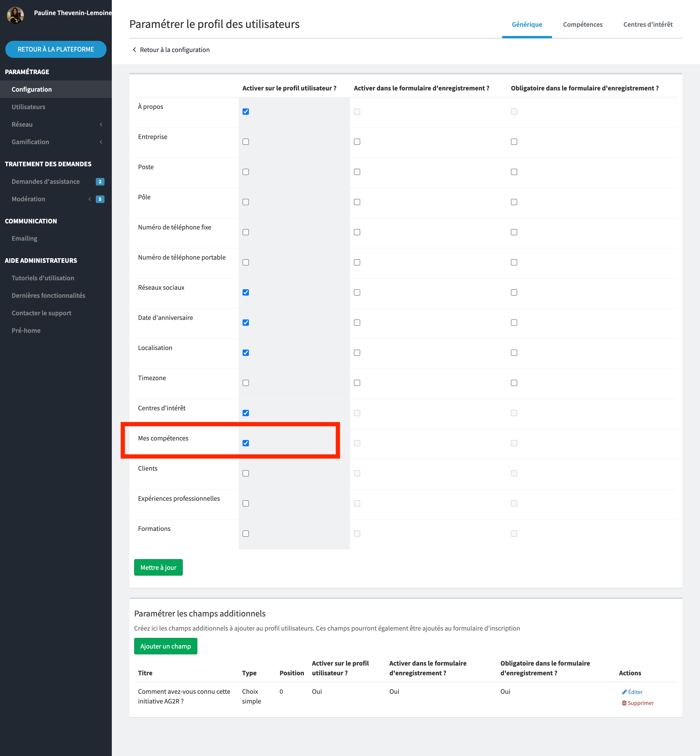Viewport: 700px width, 756px height.
Task: Open the Centres d'intérêt tab
Action: (x=648, y=25)
